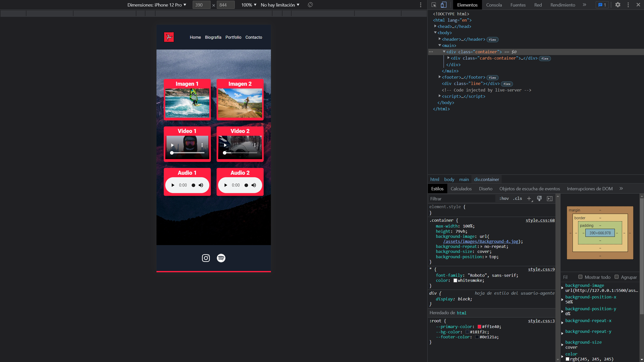644x362 pixels.
Task: Click the whitesmoke color swatch
Action: (455, 281)
